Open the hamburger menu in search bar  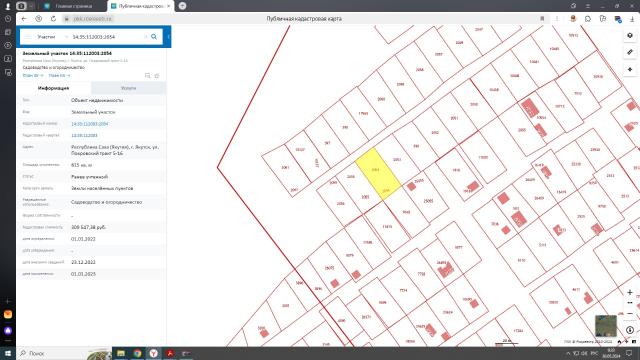click(28, 37)
